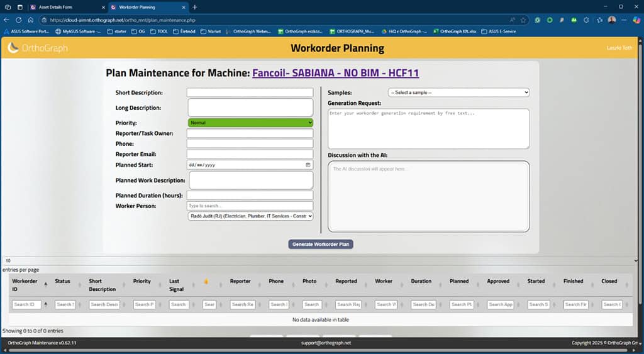The image size is (644, 354).
Task: Open the Életmód bookmarks folder
Action: click(x=184, y=31)
